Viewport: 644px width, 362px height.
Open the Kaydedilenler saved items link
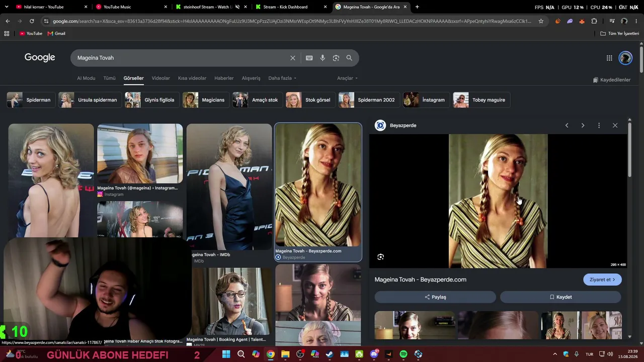tap(611, 80)
